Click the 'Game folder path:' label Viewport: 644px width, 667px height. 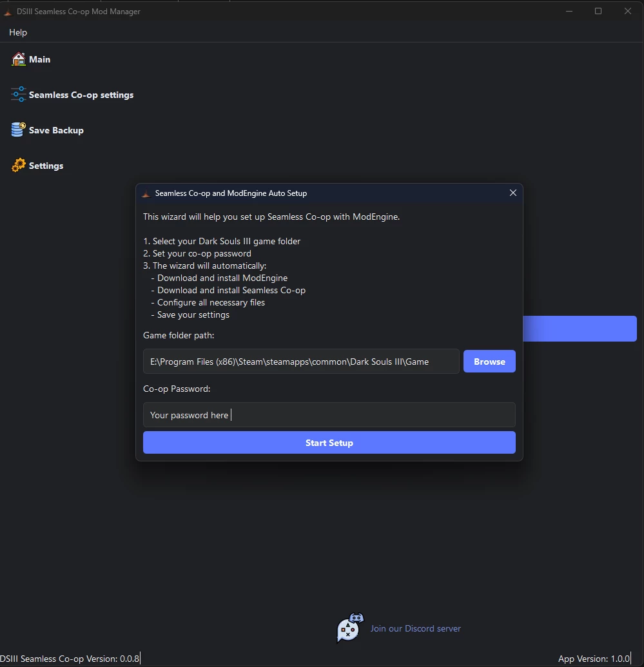pos(179,335)
